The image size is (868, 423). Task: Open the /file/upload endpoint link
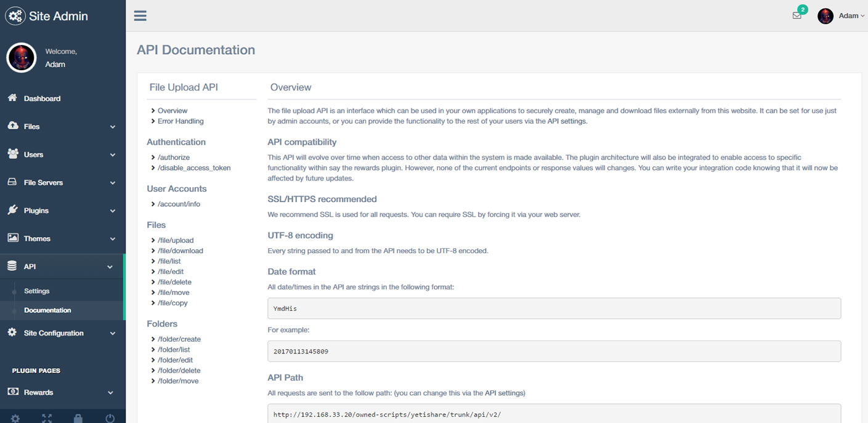(176, 240)
